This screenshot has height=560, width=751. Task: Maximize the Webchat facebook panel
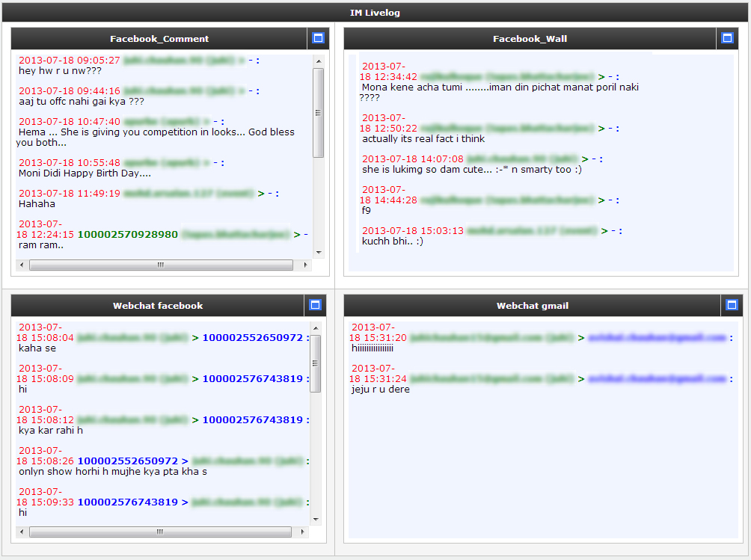[x=315, y=305]
